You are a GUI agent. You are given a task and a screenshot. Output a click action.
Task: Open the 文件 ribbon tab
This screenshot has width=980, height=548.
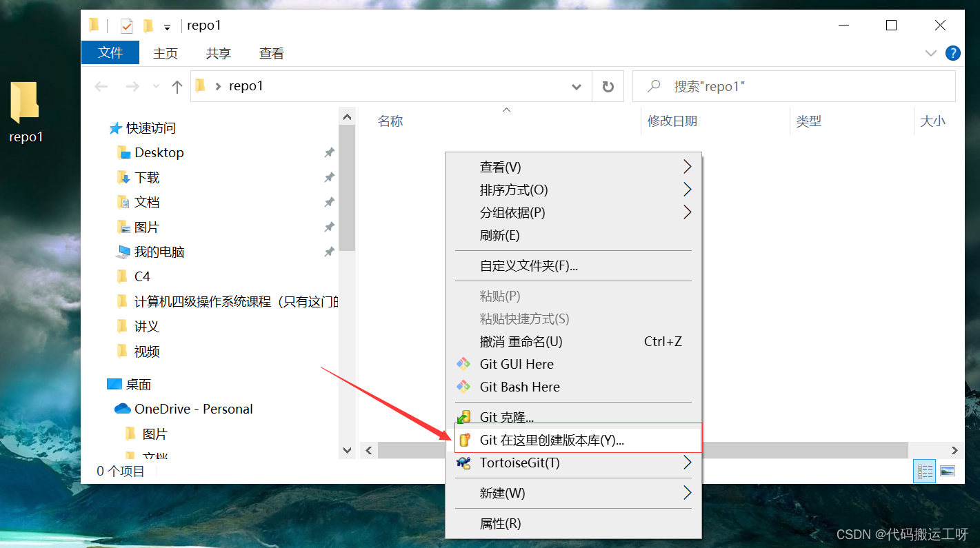coord(110,52)
